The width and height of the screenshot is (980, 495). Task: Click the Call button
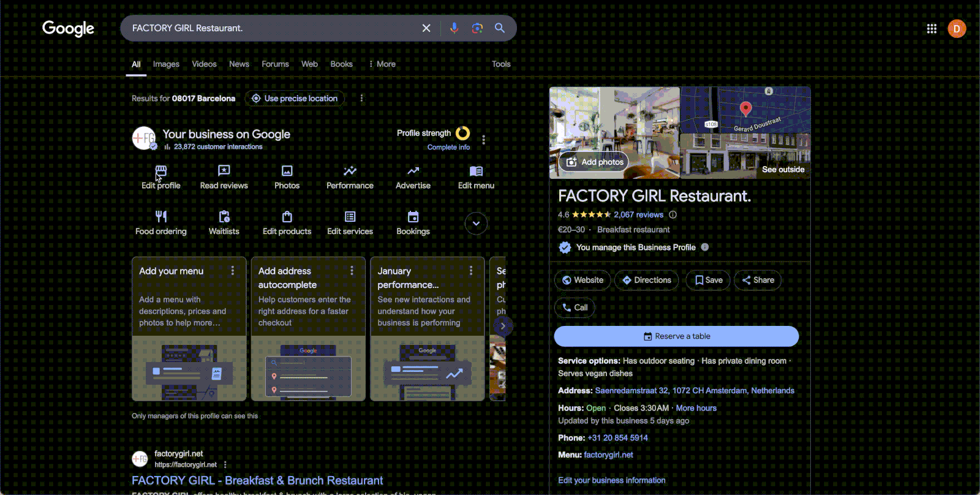coord(575,308)
